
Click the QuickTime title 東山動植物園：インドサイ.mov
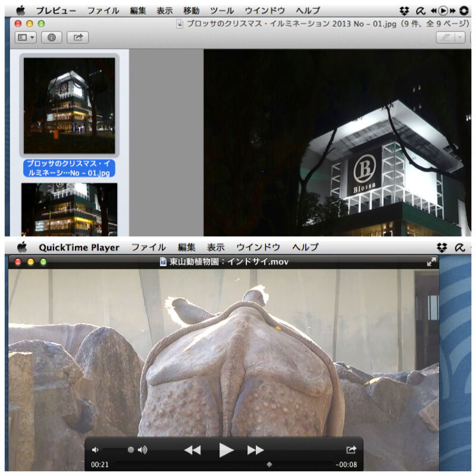pos(229,262)
